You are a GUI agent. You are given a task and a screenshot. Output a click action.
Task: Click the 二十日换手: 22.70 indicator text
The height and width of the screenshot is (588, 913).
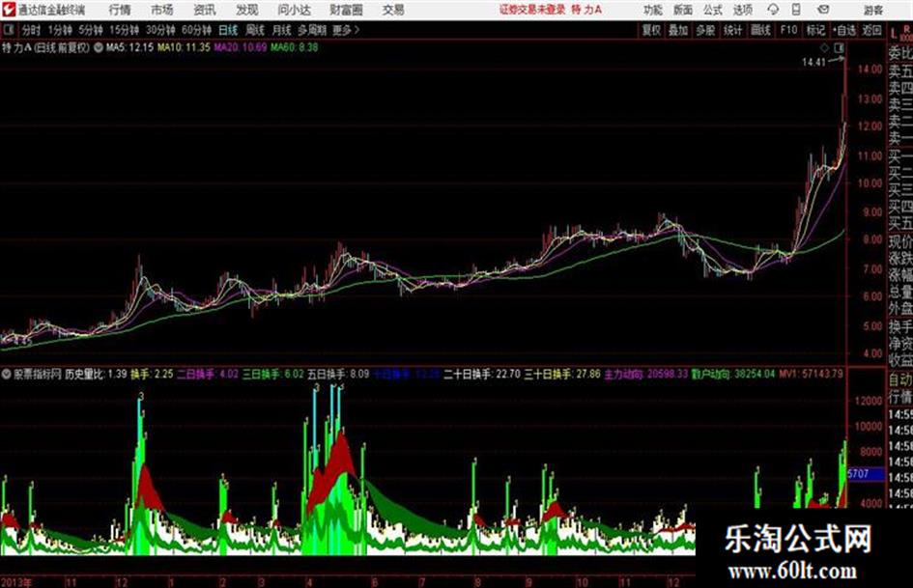coord(481,374)
